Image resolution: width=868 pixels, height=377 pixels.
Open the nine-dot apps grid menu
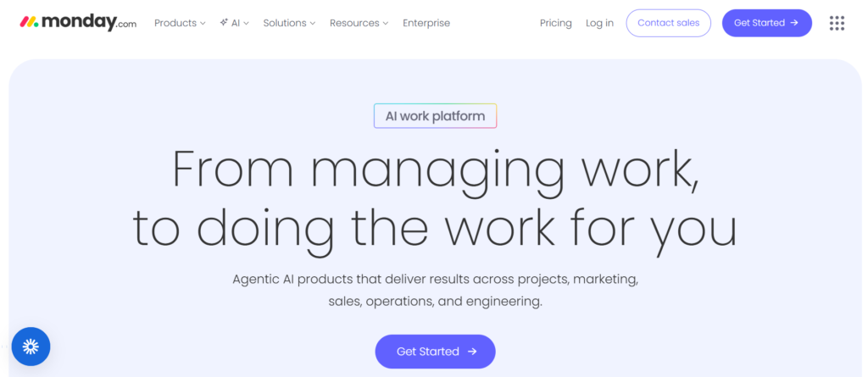(837, 23)
